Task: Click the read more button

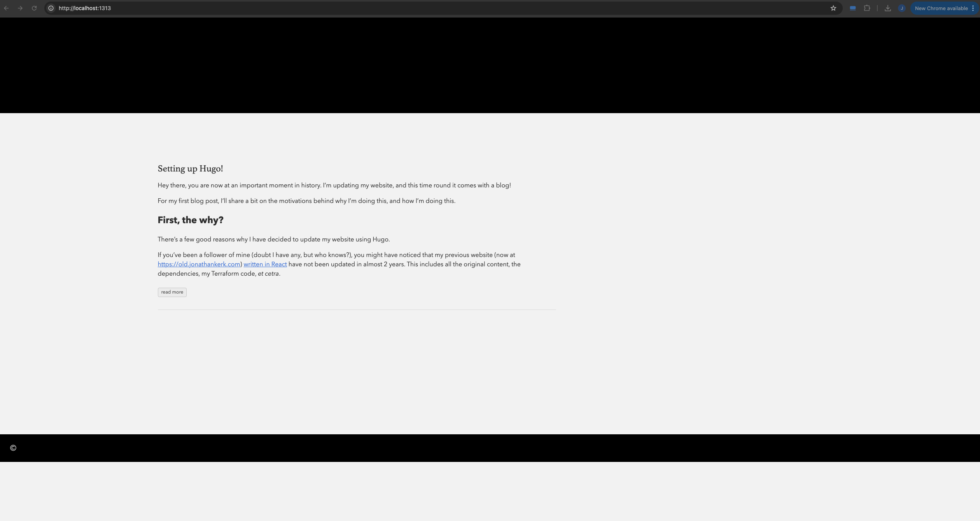Action: tap(172, 292)
